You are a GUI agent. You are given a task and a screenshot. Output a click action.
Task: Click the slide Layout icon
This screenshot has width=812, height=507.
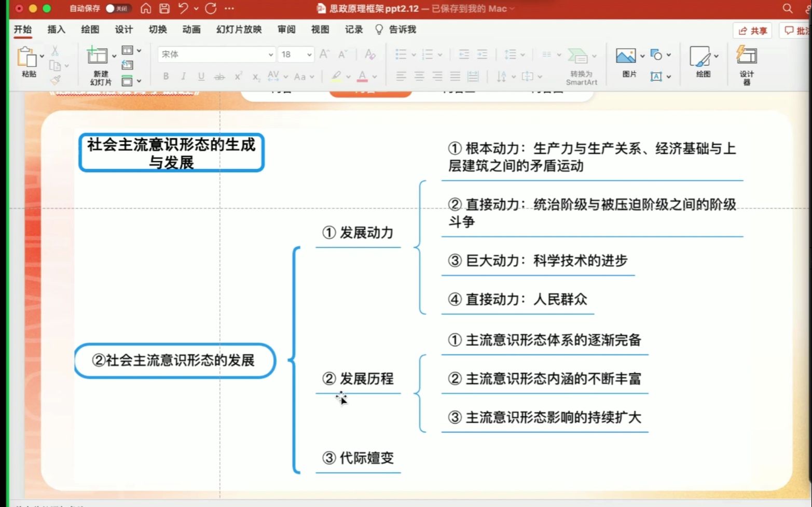click(x=128, y=50)
